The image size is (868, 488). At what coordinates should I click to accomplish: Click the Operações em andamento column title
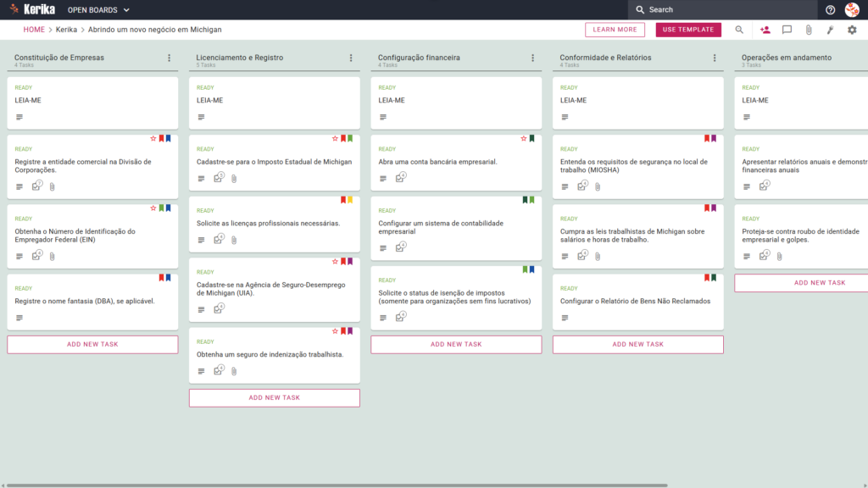[x=786, y=58]
